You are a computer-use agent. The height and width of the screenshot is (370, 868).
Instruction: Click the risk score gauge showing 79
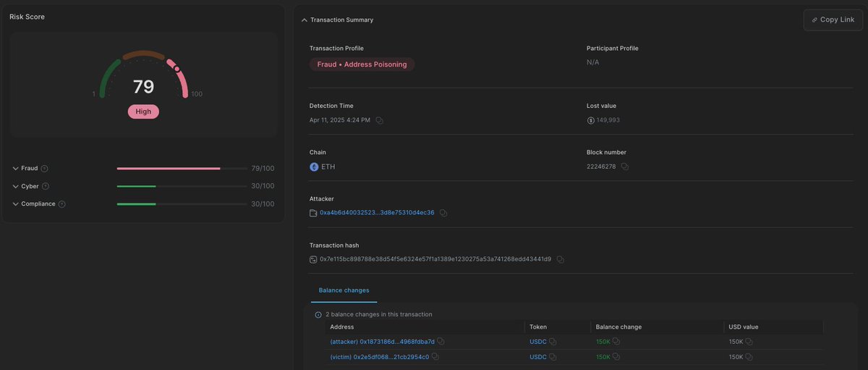click(143, 76)
